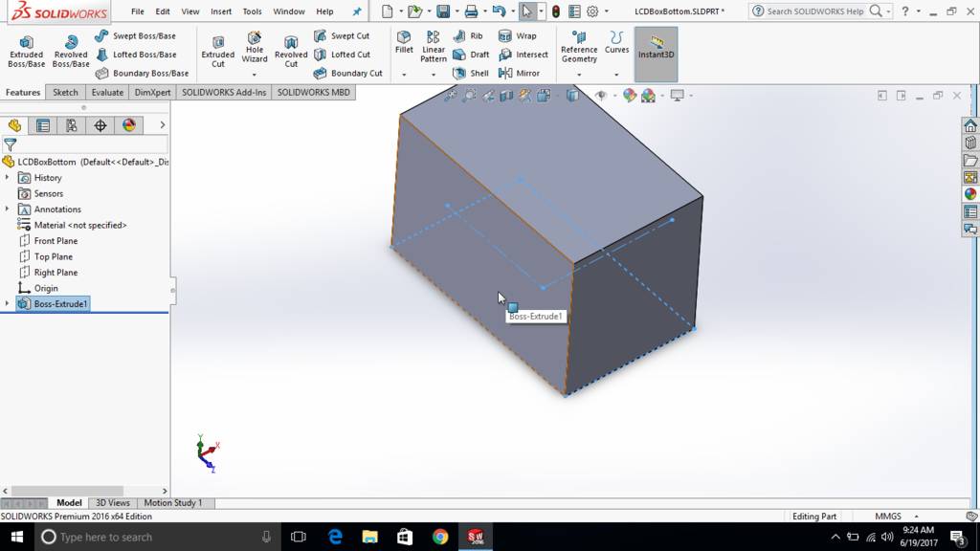Expand the History tree node
980x551 pixels.
[x=7, y=177]
